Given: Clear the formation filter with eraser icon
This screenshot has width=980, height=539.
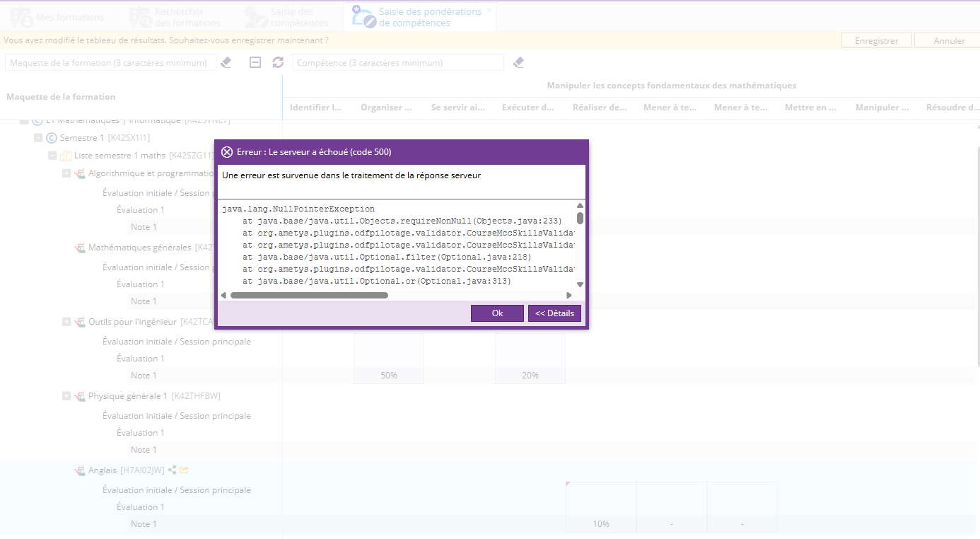Looking at the screenshot, I should coord(226,63).
